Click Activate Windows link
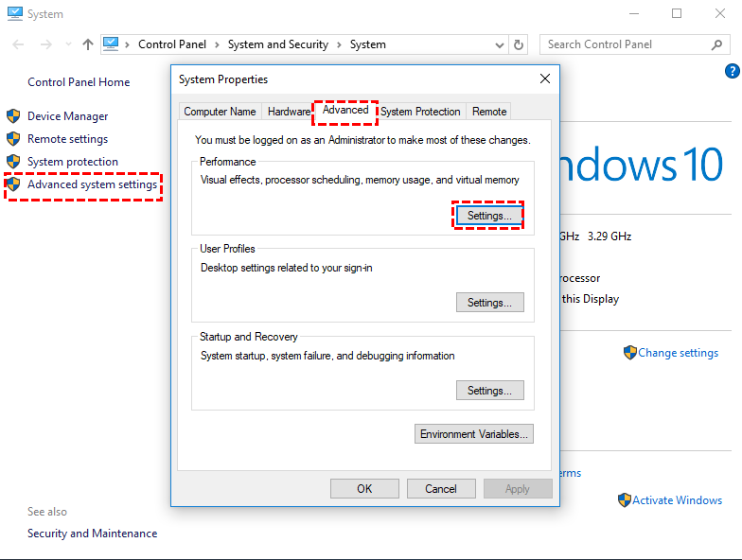The image size is (742, 560). tap(678, 500)
